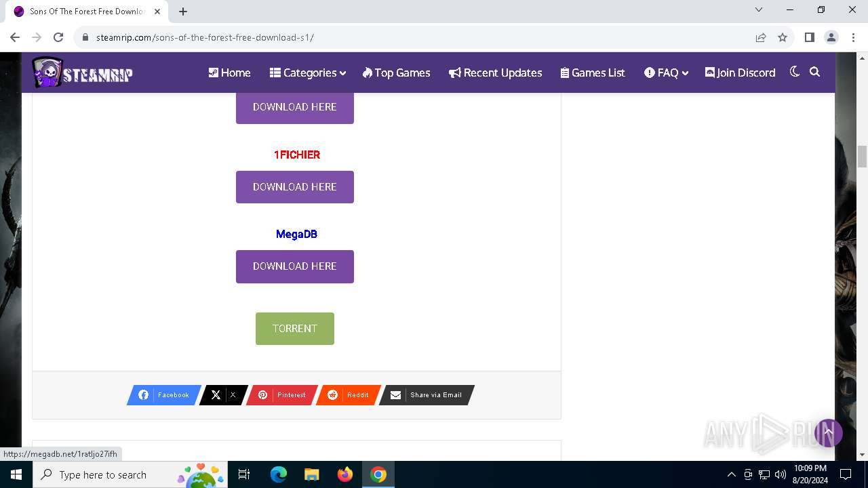Reload the page
This screenshot has width=868, height=488.
point(58,37)
